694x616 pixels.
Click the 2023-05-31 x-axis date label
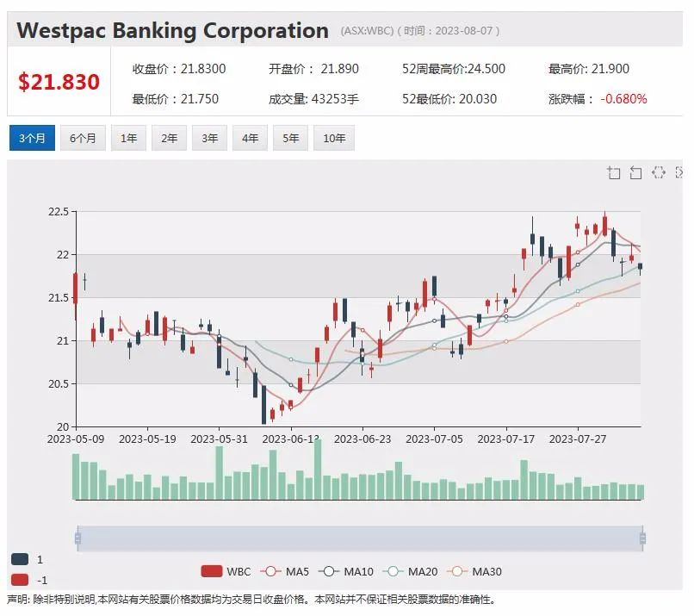point(219,439)
